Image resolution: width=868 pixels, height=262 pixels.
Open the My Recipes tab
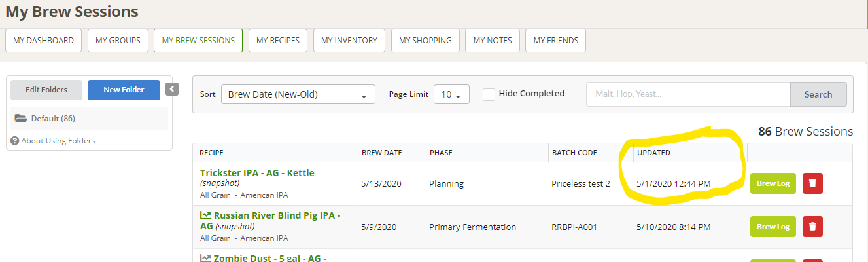point(278,41)
